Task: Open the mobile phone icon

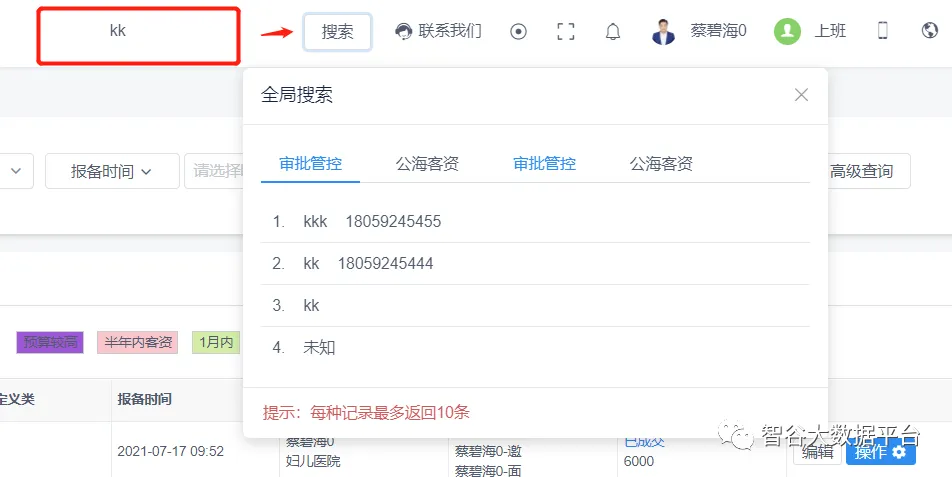Action: 882,31
